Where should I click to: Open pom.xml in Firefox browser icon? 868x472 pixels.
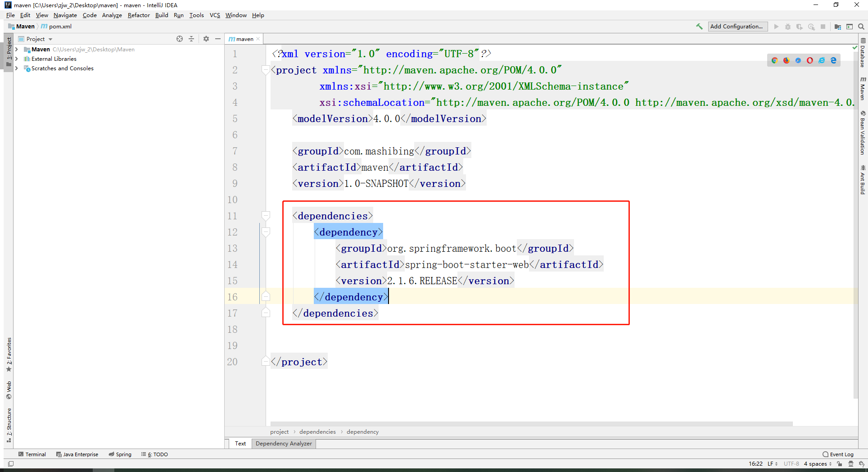click(786, 60)
